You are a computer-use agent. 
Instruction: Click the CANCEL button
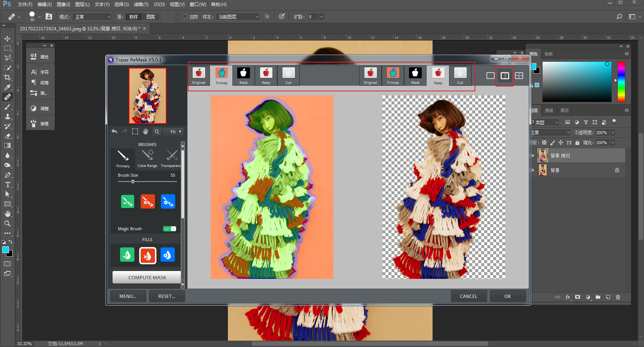(468, 296)
